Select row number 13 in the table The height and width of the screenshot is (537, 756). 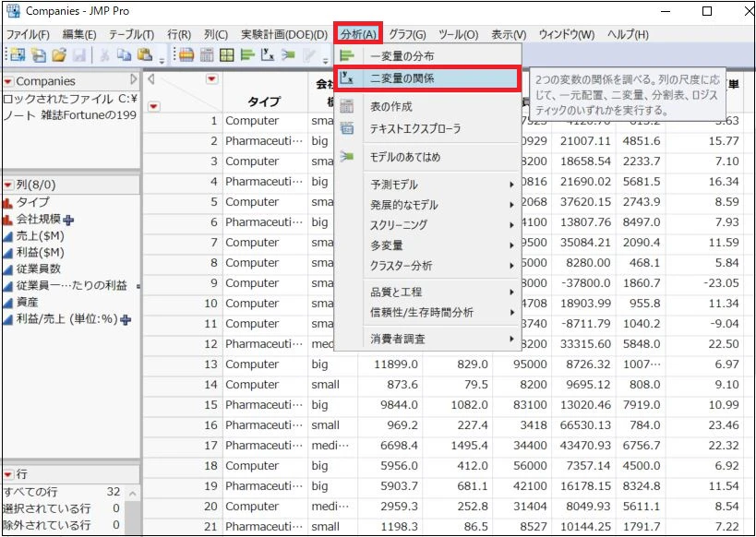tap(210, 364)
